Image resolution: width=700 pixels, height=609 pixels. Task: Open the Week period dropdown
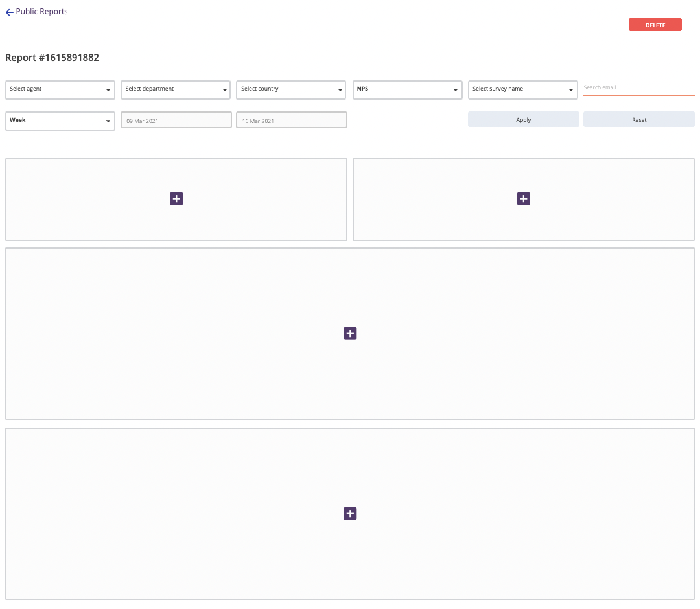click(60, 121)
